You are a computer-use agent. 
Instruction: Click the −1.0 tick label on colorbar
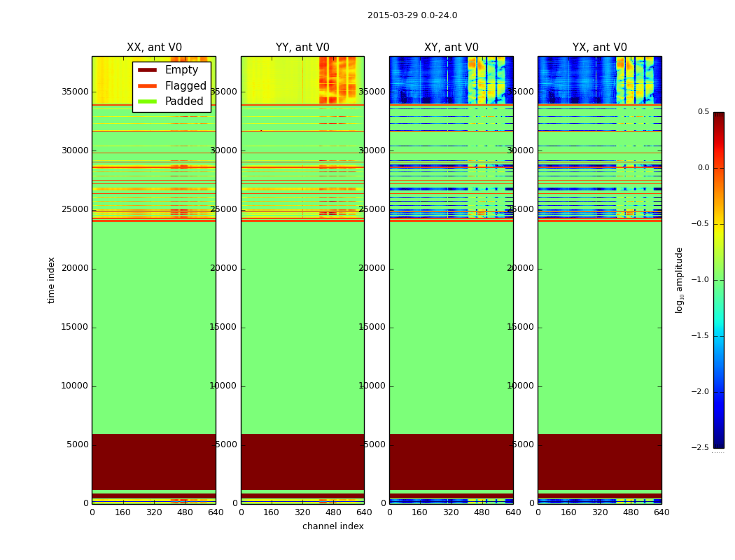pos(700,280)
